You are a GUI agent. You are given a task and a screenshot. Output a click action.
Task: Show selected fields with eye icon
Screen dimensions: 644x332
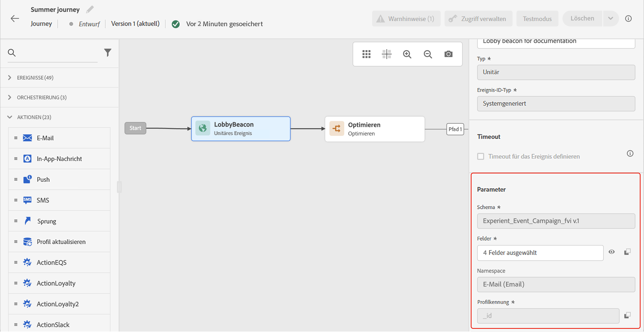[x=611, y=252]
